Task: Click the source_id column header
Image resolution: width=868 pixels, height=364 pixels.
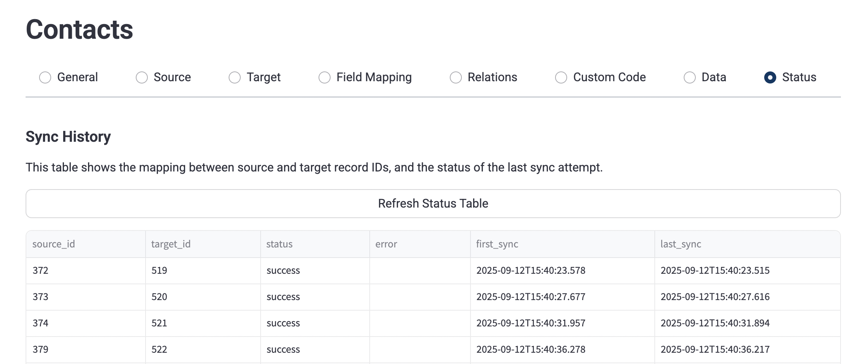Action: tap(86, 244)
